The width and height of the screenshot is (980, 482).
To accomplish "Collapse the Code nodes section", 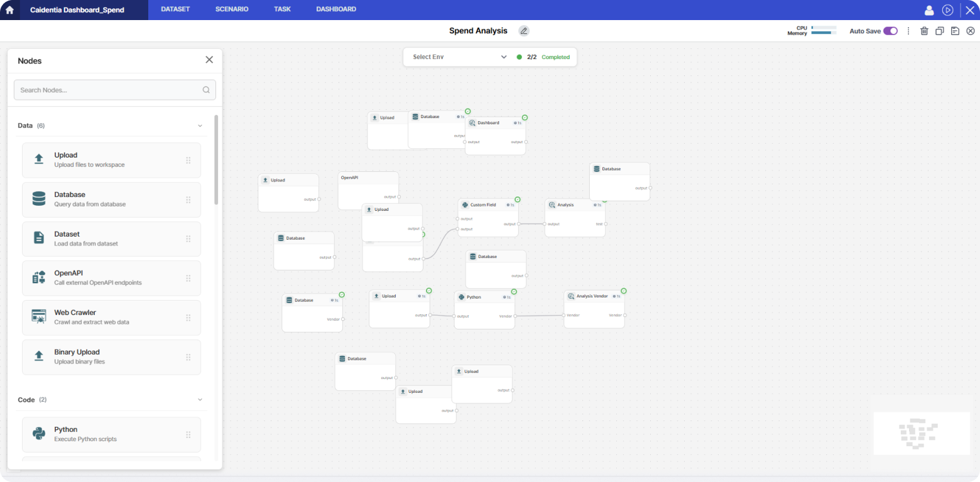I will click(x=200, y=400).
